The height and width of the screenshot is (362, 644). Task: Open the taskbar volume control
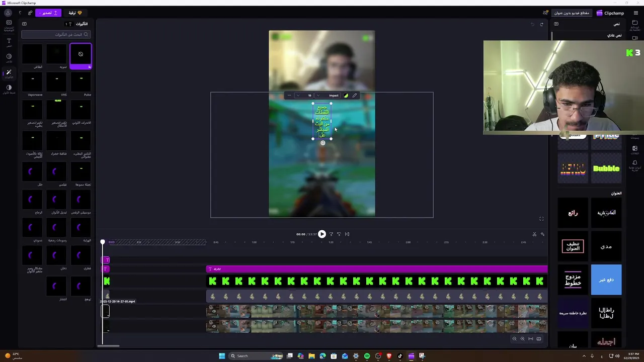click(618, 356)
